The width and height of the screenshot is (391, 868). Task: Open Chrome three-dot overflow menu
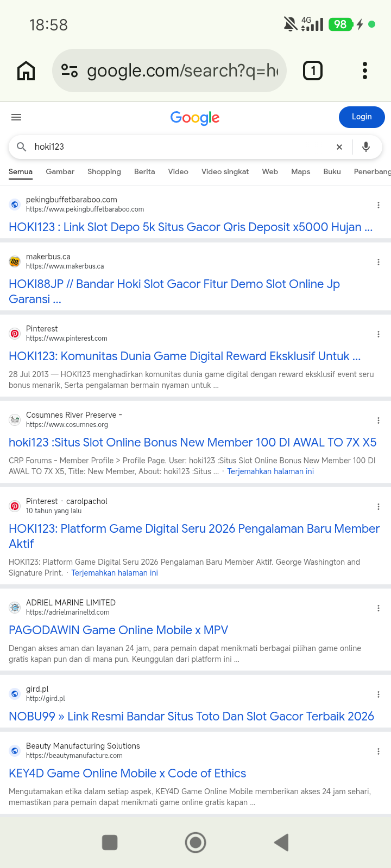[365, 71]
